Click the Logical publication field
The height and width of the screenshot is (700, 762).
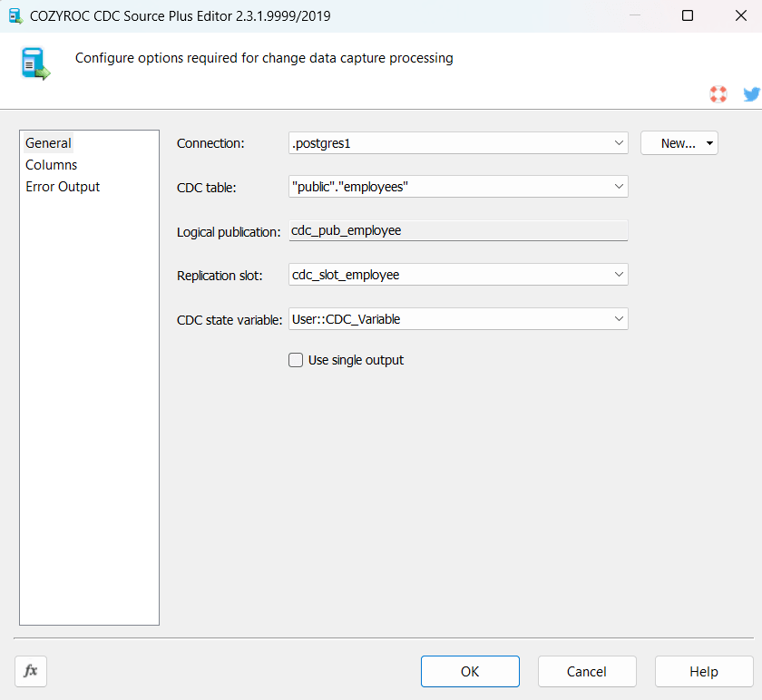(458, 230)
